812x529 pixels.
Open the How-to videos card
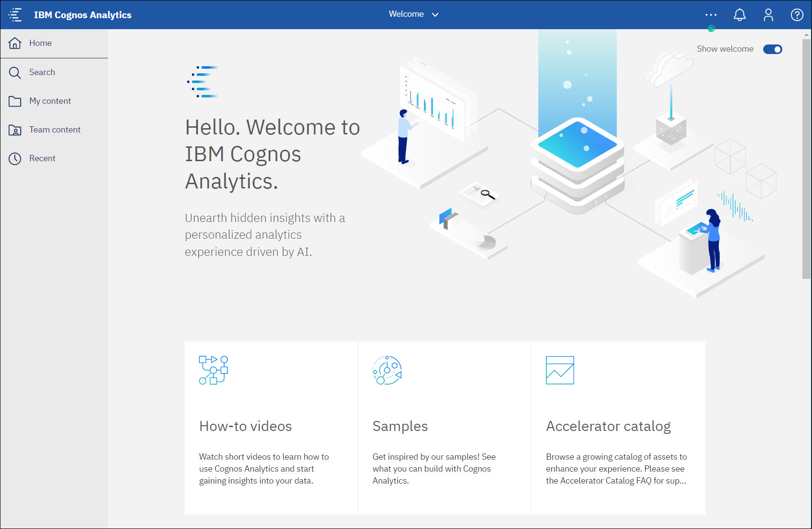pyautogui.click(x=271, y=427)
